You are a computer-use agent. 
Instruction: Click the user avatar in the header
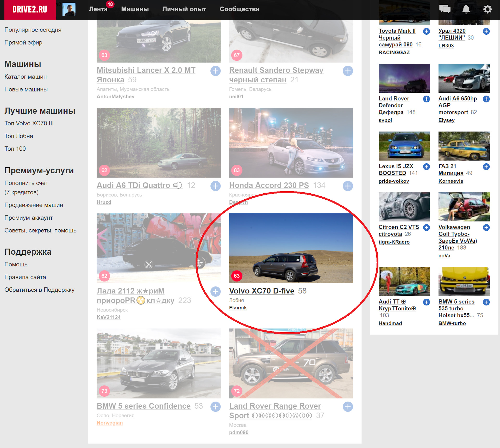click(69, 9)
